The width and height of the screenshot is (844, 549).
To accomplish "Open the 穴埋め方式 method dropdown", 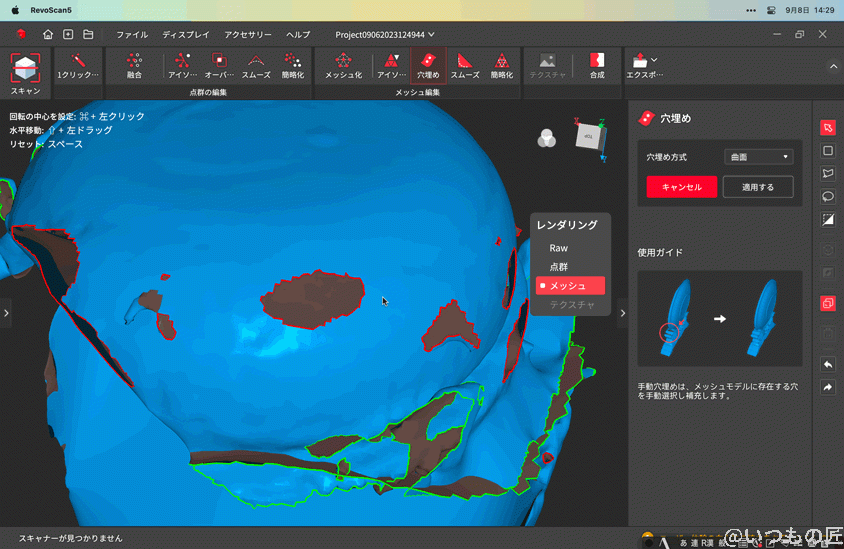I will click(757, 157).
